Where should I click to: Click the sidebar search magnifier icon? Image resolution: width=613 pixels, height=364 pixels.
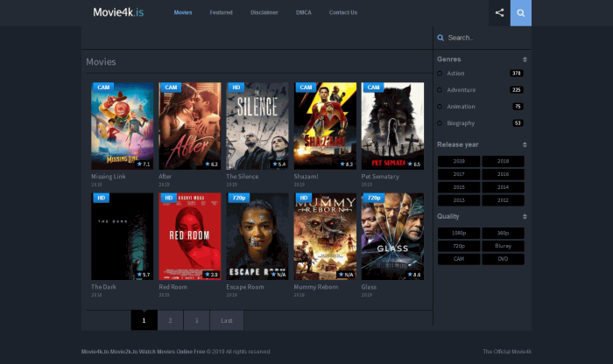pos(440,38)
